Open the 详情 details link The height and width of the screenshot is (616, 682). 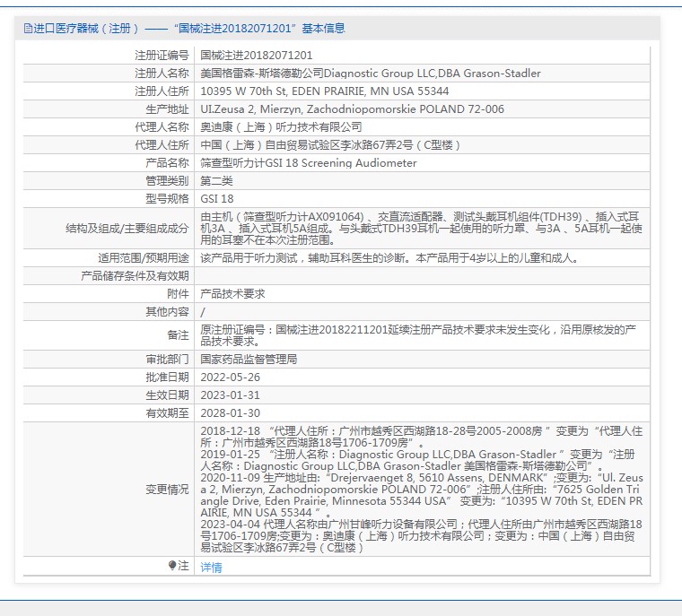tap(211, 567)
